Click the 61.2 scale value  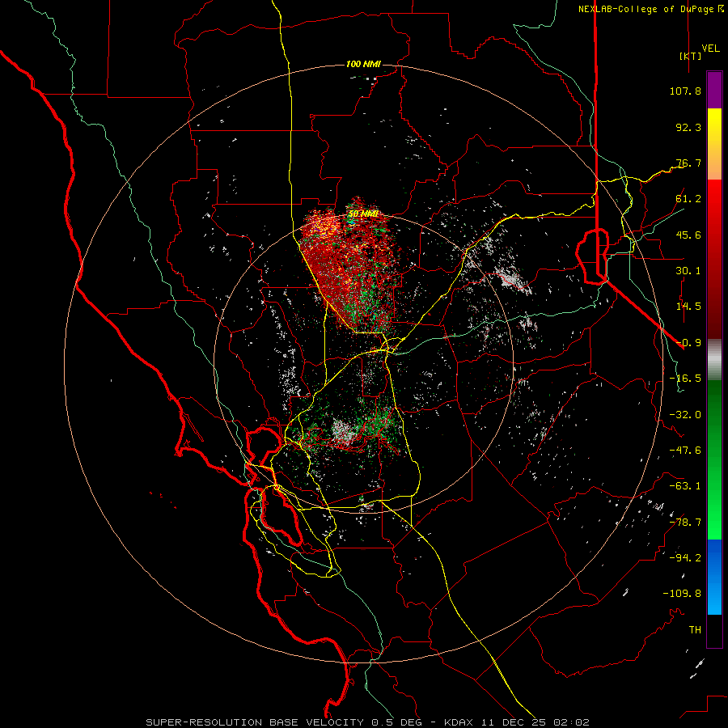coord(688,199)
